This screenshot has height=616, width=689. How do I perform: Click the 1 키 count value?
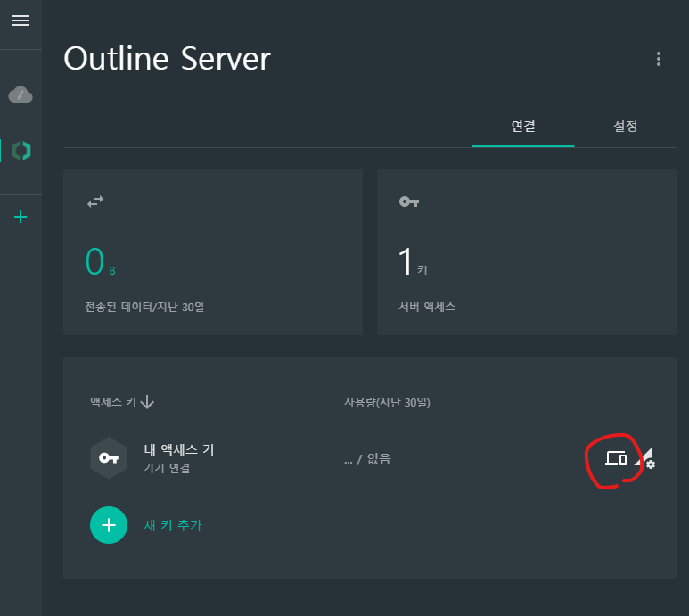click(x=413, y=261)
